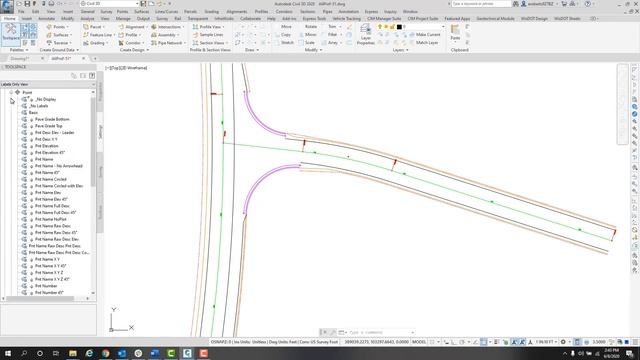This screenshot has height=360, width=640.
Task: Open the File menu
Action: (x=21, y=11)
